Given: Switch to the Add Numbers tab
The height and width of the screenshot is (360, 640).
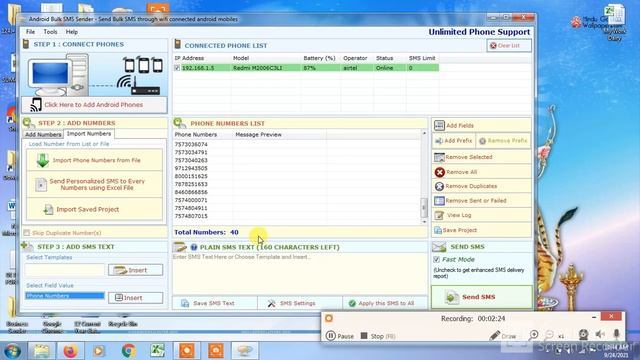Looking at the screenshot, I should [43, 134].
